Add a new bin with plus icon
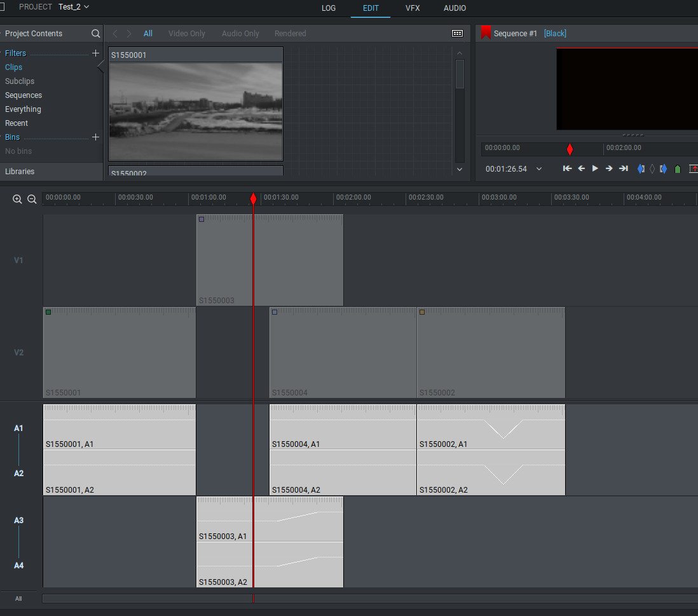 point(95,137)
